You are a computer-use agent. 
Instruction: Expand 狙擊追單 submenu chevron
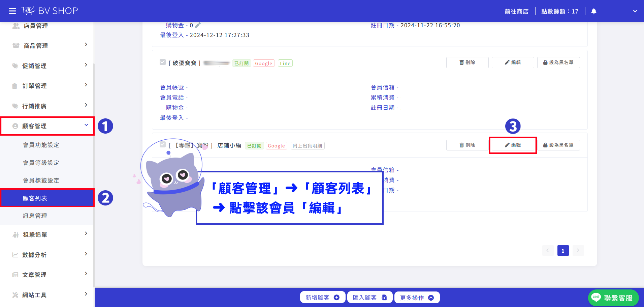click(x=86, y=234)
